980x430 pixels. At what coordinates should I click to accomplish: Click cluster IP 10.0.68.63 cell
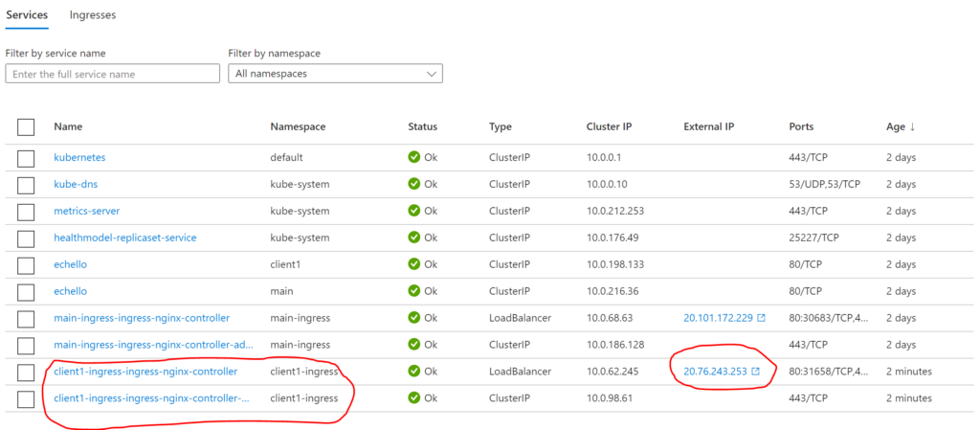(x=610, y=318)
